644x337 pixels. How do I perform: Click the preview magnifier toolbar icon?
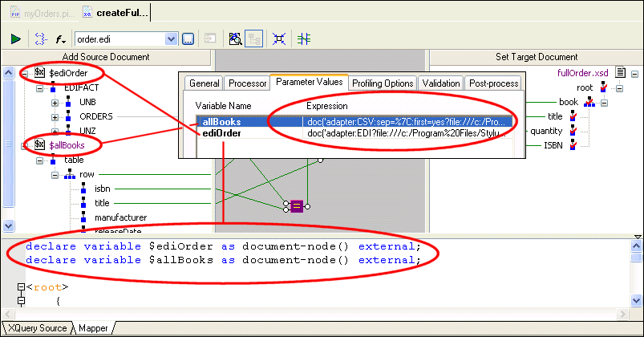pyautogui.click(x=236, y=39)
